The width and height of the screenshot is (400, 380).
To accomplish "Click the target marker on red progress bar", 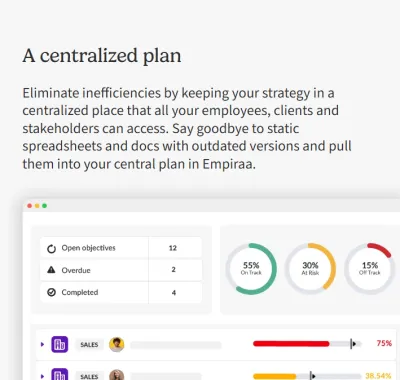I will (353, 344).
